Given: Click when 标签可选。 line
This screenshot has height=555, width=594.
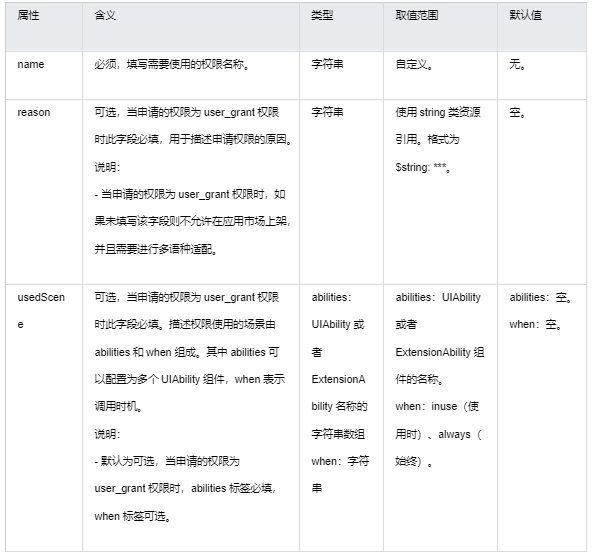Looking at the screenshot, I should [x=133, y=516].
